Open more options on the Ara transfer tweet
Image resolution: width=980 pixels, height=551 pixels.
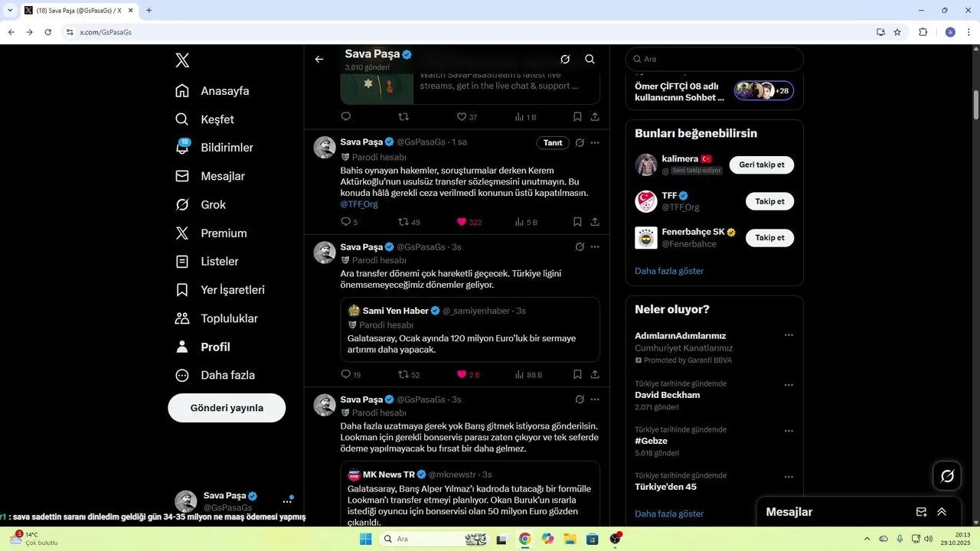tap(595, 247)
